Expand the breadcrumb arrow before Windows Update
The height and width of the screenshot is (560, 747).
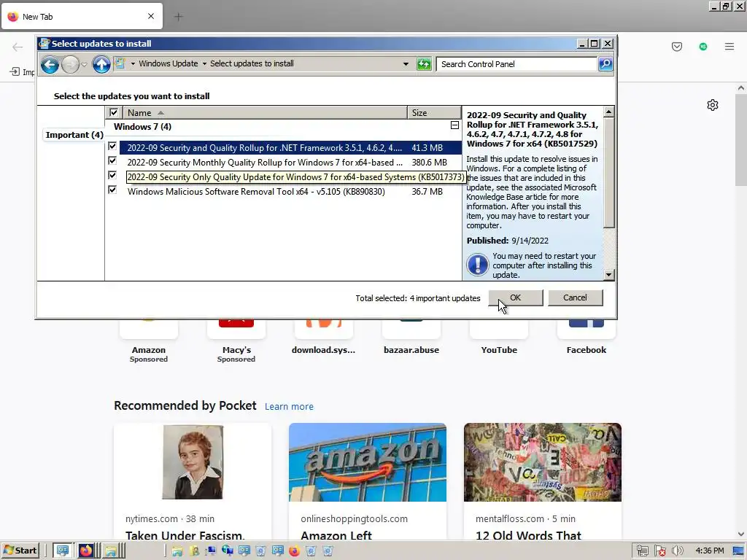click(133, 64)
